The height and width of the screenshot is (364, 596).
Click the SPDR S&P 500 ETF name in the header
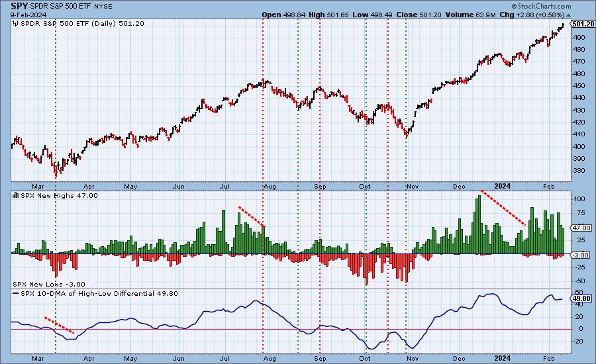62,7
